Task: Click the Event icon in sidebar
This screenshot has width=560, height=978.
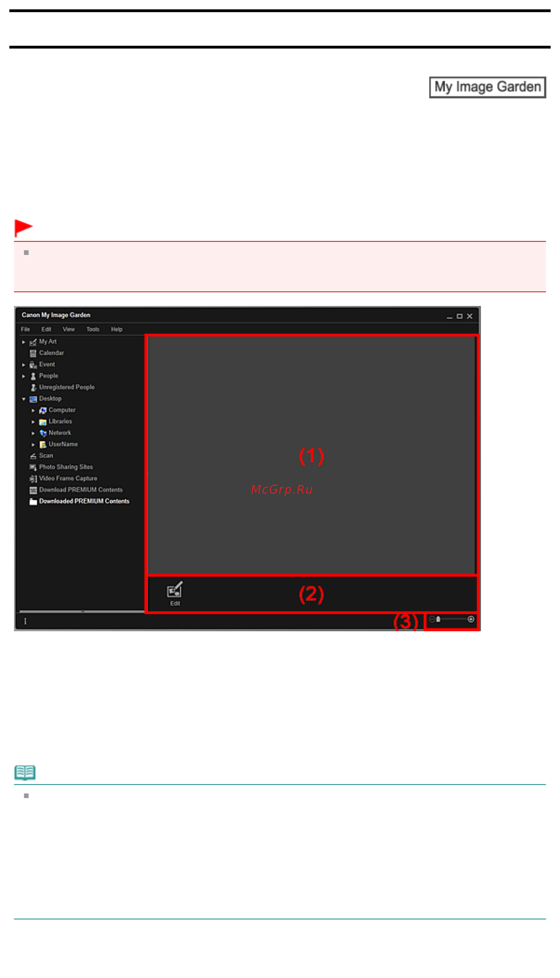Action: point(33,364)
